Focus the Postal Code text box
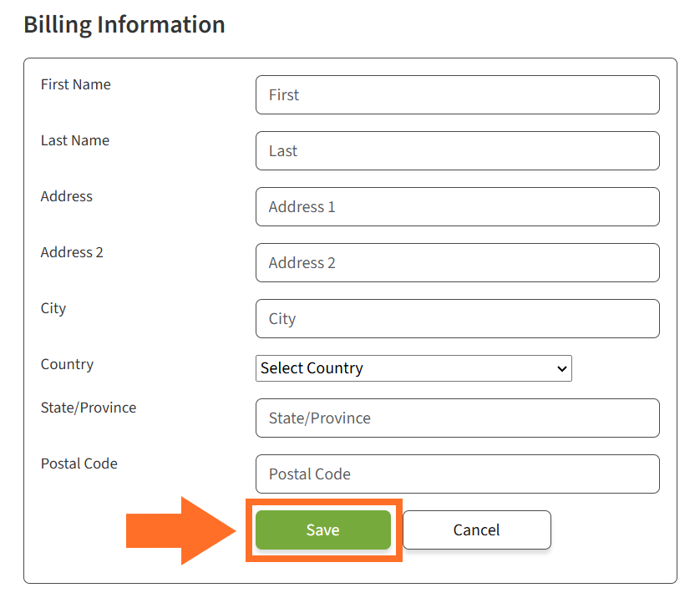 point(457,474)
